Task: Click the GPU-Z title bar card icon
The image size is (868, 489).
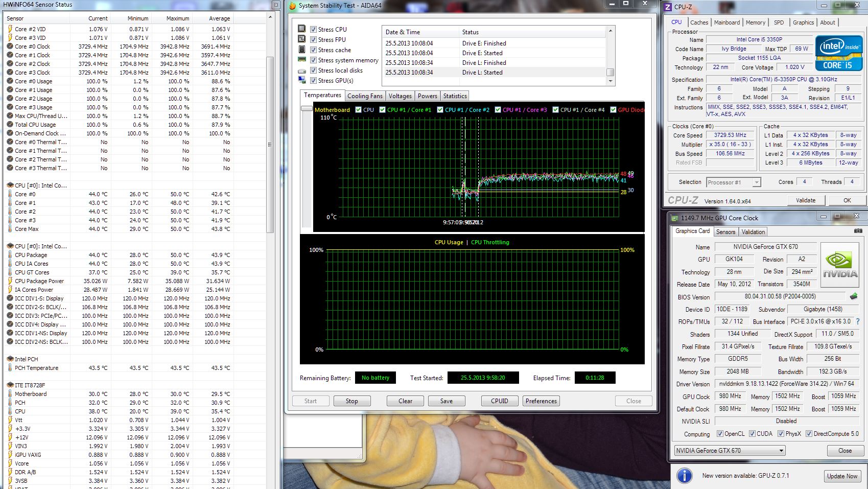Action: click(x=674, y=218)
